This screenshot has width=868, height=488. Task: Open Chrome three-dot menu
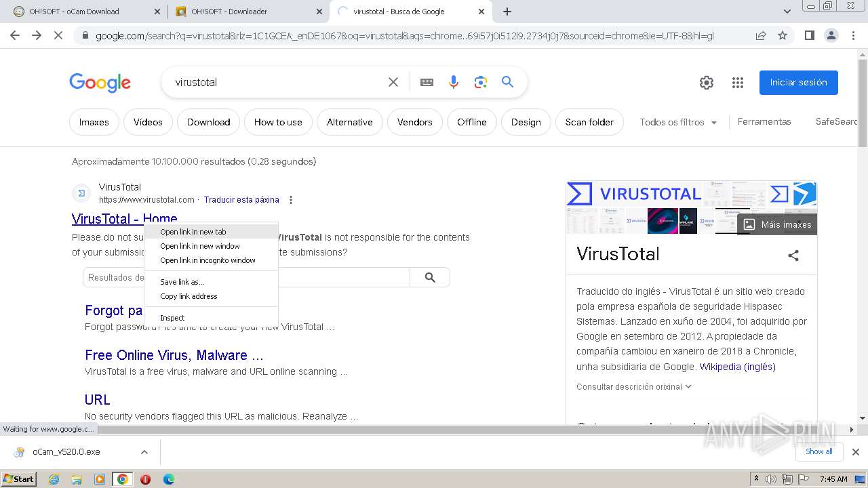pos(853,35)
